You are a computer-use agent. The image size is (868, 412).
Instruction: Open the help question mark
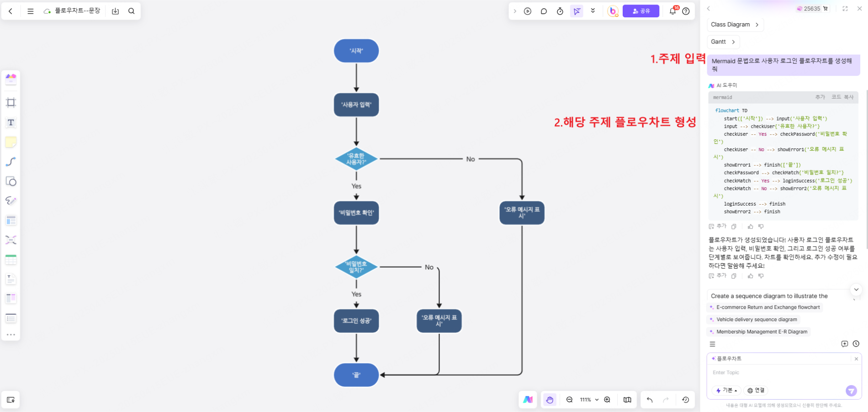[686, 11]
